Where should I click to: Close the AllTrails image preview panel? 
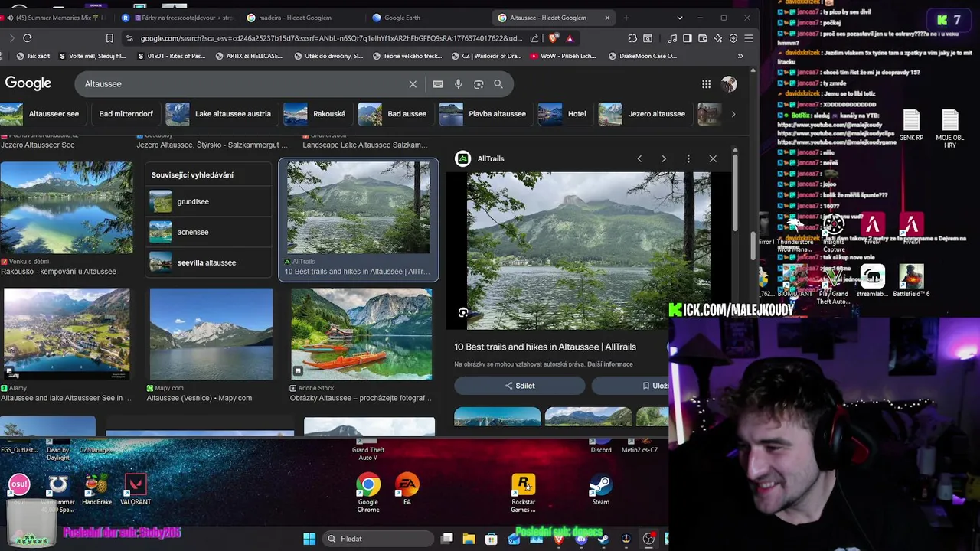point(713,158)
